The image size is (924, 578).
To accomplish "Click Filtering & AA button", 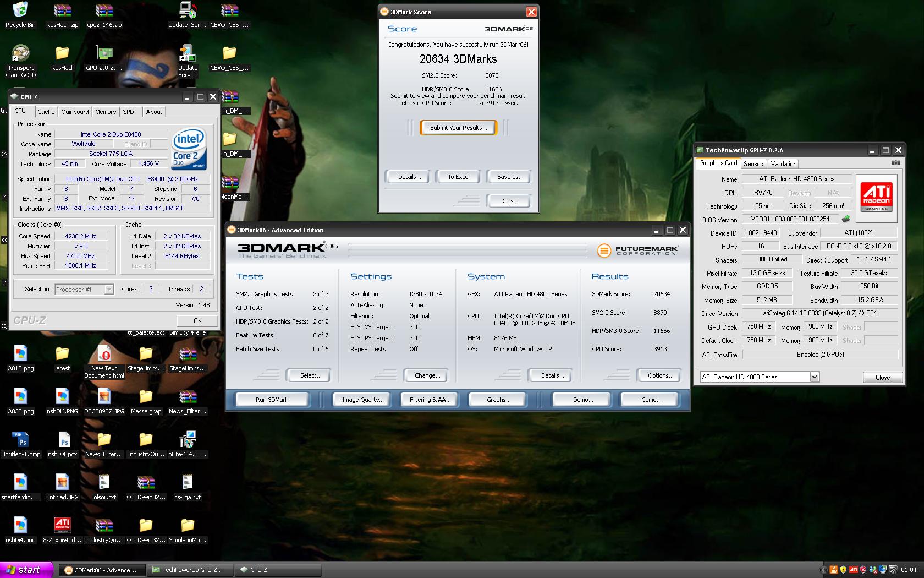I will click(x=430, y=400).
